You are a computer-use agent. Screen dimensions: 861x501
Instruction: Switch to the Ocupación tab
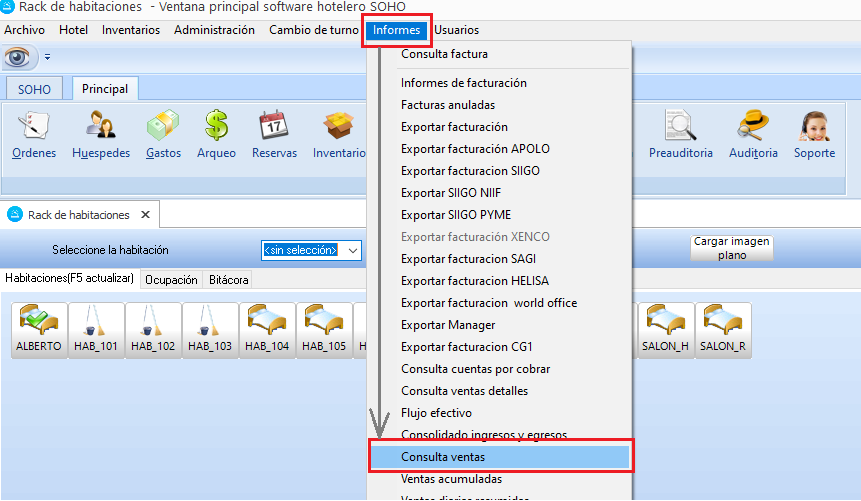click(171, 280)
